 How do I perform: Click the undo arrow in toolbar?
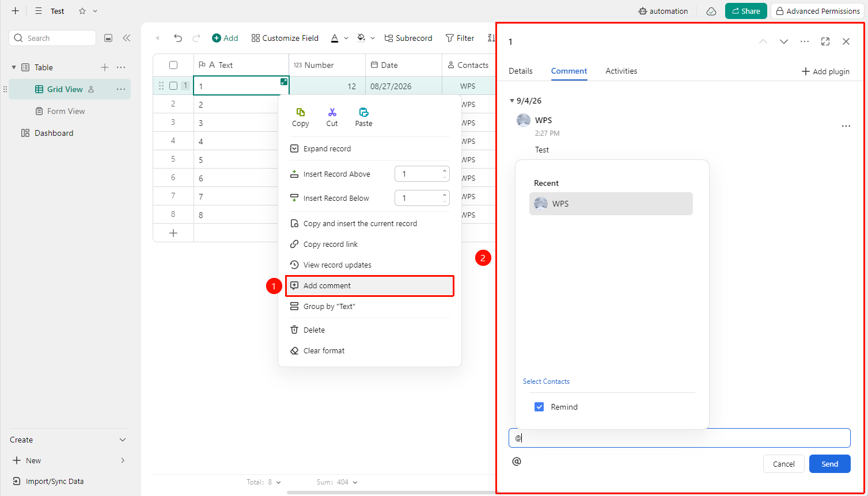coord(178,38)
